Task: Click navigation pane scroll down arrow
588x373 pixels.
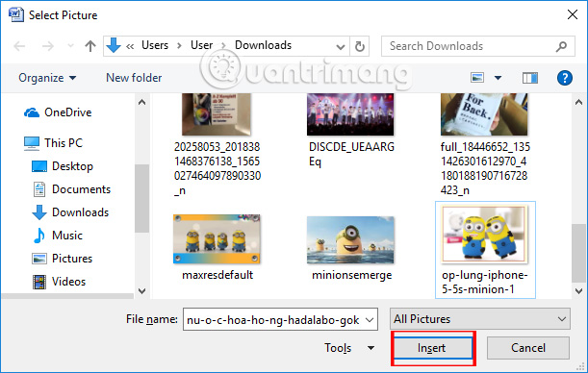Action: click(141, 291)
